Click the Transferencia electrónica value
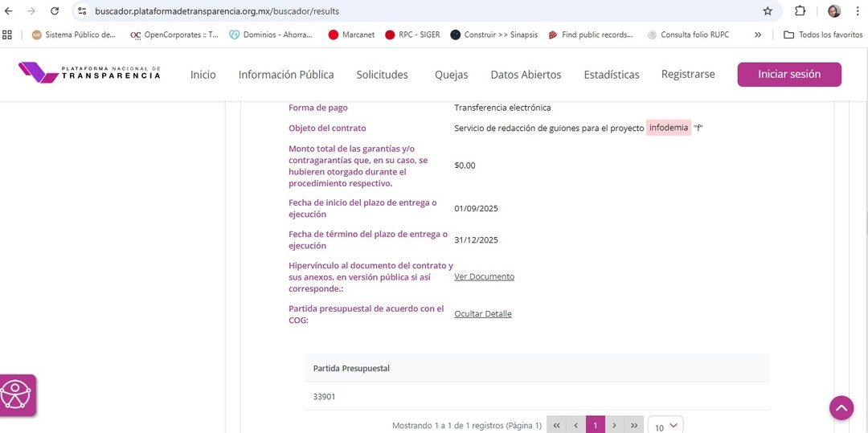The height and width of the screenshot is (433, 868). pyautogui.click(x=502, y=108)
